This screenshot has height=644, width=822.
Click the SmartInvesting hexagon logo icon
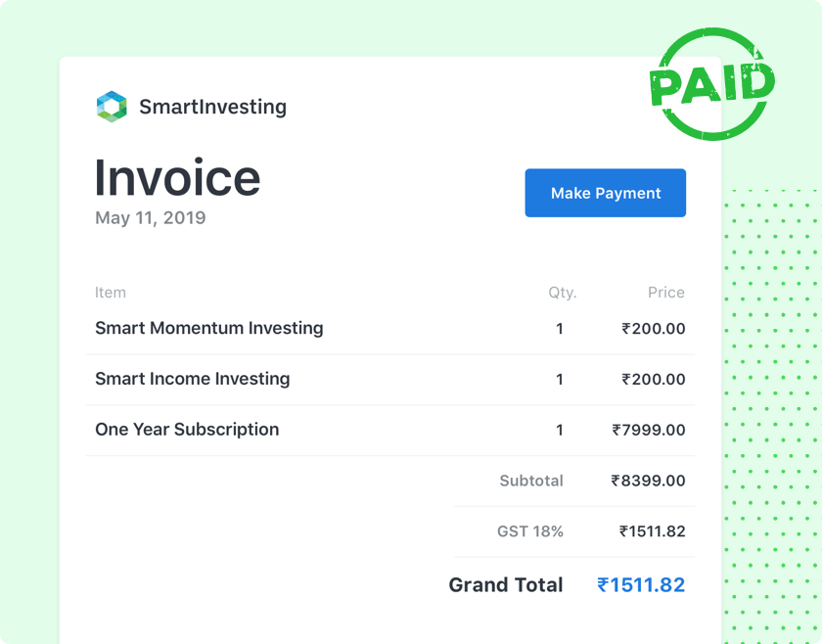112,107
